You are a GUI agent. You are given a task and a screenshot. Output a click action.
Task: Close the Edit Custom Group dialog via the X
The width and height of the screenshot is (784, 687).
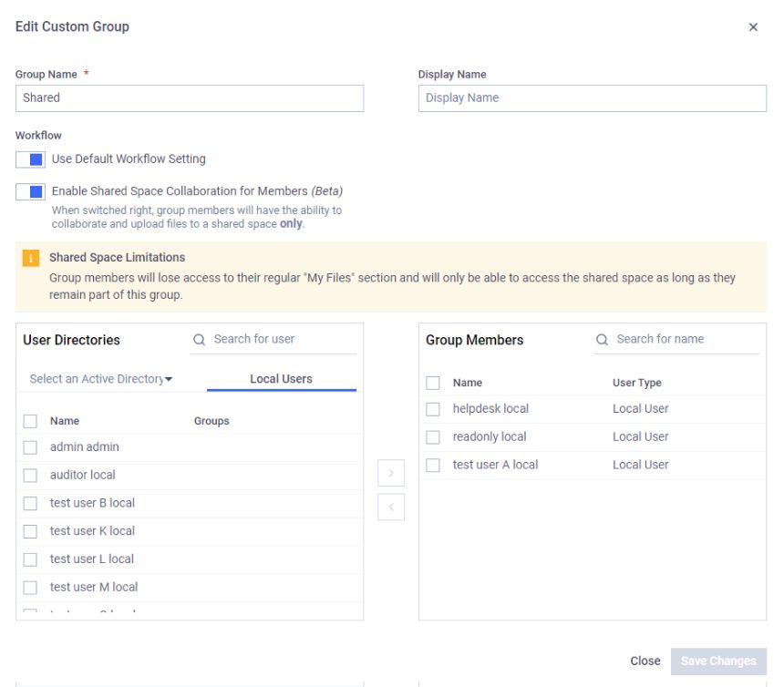[754, 27]
